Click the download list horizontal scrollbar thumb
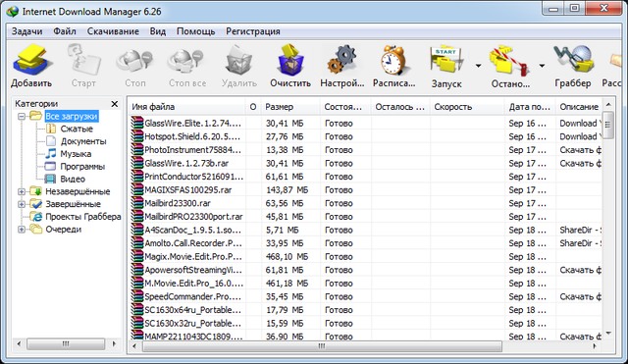 (x=322, y=346)
